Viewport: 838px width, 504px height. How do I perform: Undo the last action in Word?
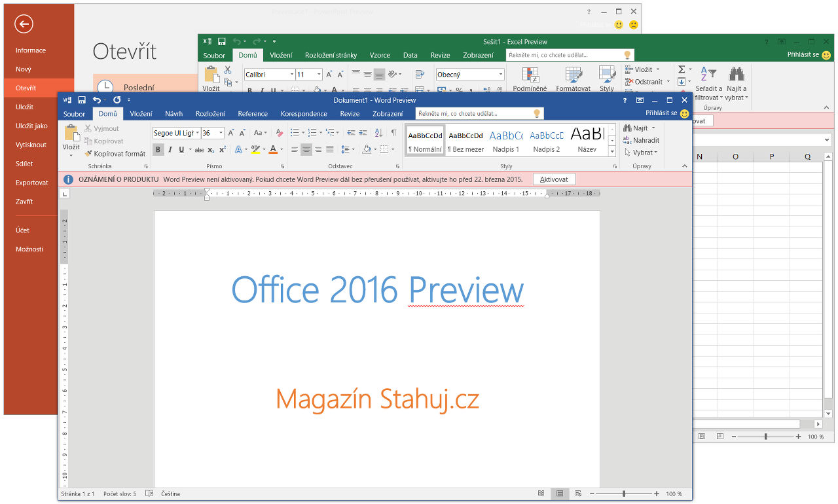pos(97,100)
